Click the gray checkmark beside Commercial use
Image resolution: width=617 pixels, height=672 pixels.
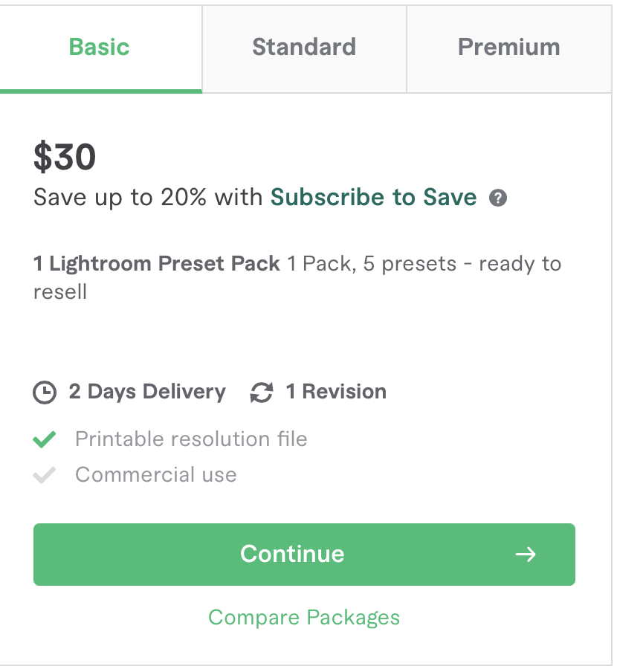click(45, 475)
